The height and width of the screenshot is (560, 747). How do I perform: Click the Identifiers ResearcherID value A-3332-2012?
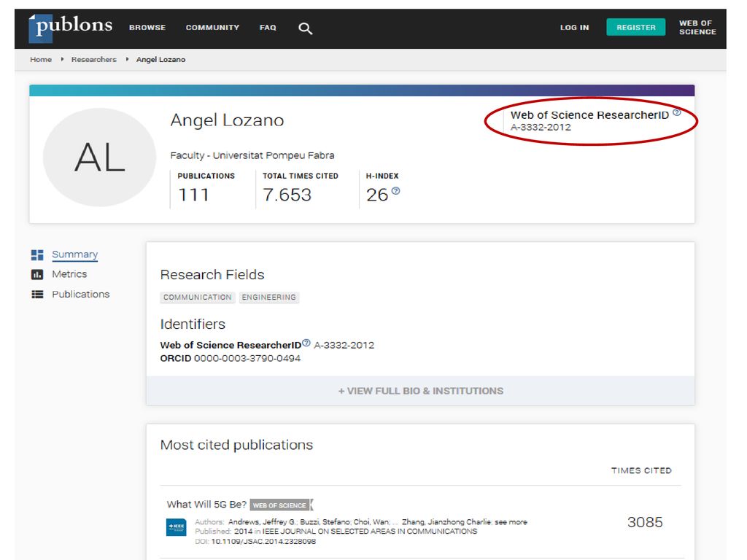click(x=344, y=345)
